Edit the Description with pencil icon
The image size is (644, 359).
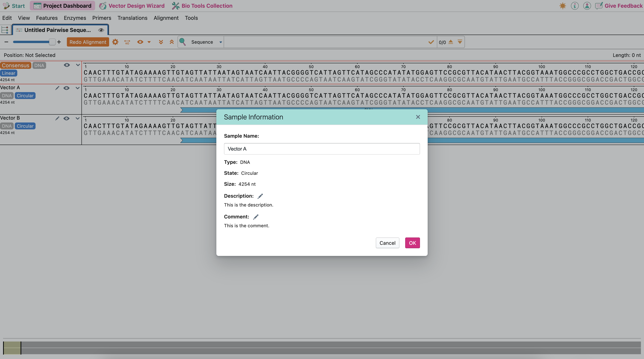(x=260, y=196)
